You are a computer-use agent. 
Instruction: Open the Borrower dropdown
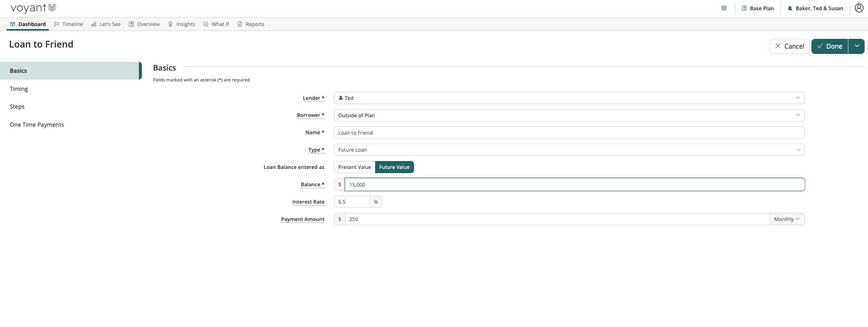coord(569,115)
